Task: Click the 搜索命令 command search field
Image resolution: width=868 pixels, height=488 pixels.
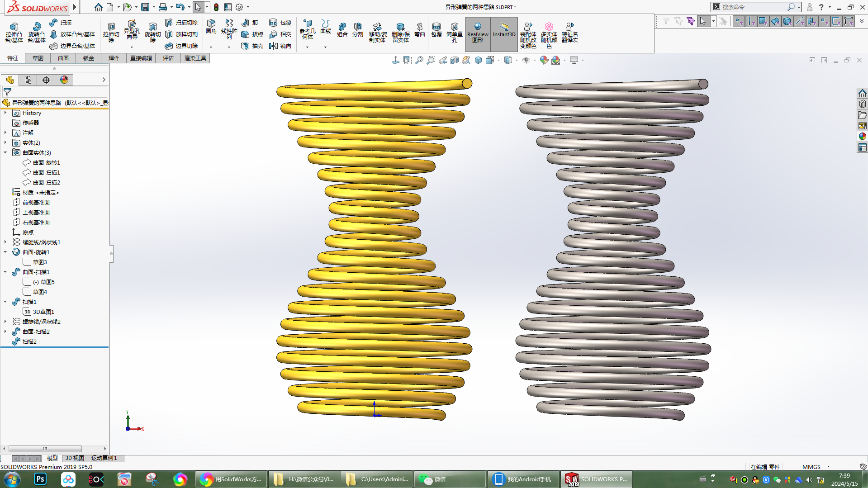Action: point(754,7)
